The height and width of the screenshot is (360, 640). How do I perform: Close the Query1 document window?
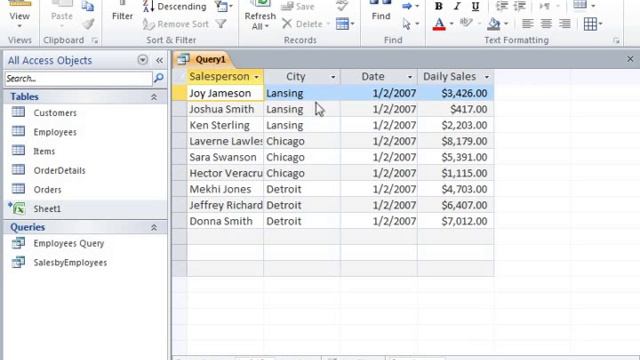coord(630,60)
